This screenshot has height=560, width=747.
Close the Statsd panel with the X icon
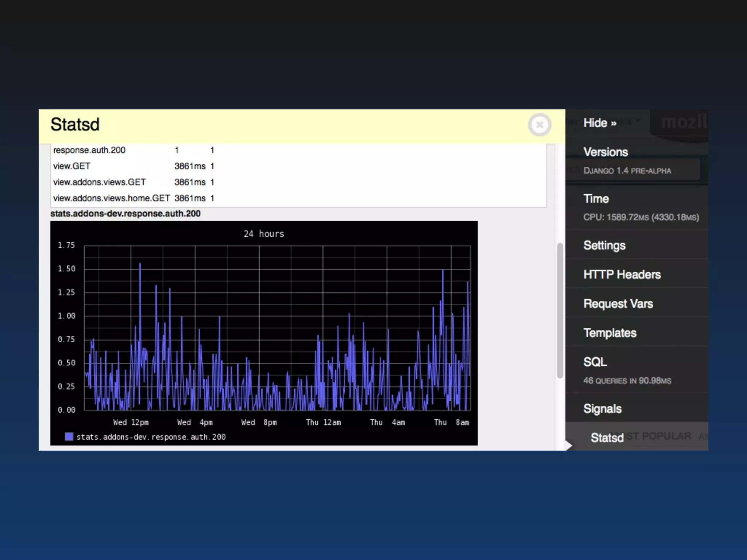[539, 125]
